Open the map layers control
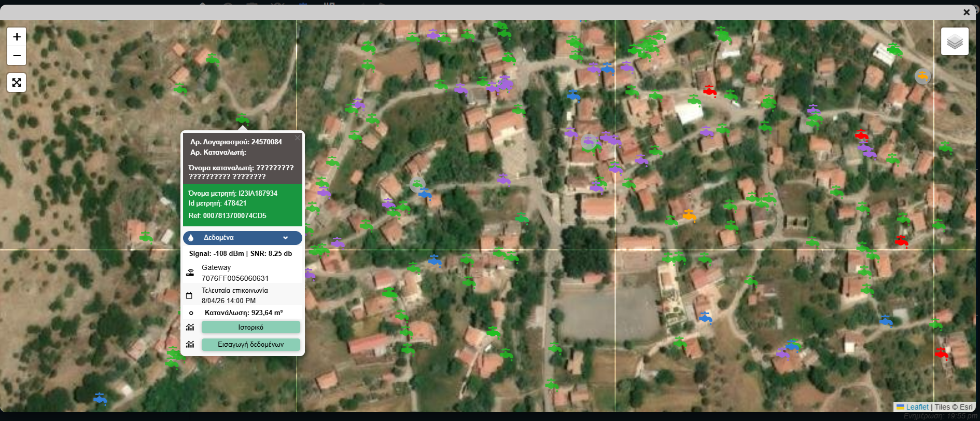 955,42
